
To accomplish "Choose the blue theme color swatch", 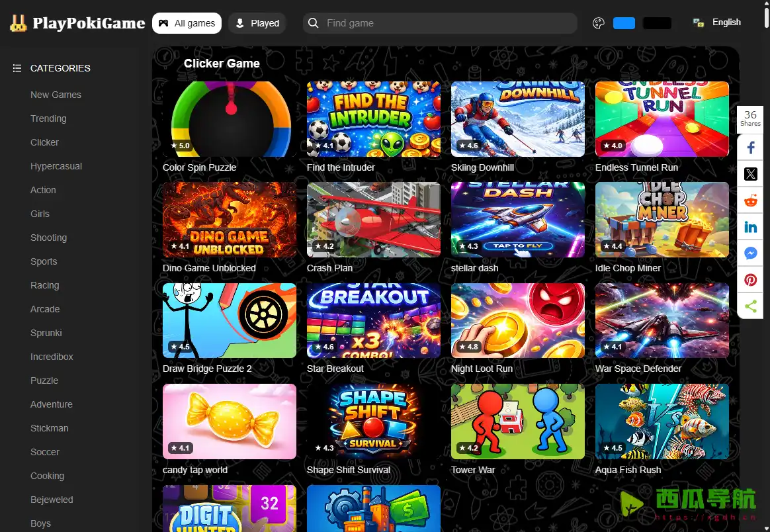I will 624,23.
